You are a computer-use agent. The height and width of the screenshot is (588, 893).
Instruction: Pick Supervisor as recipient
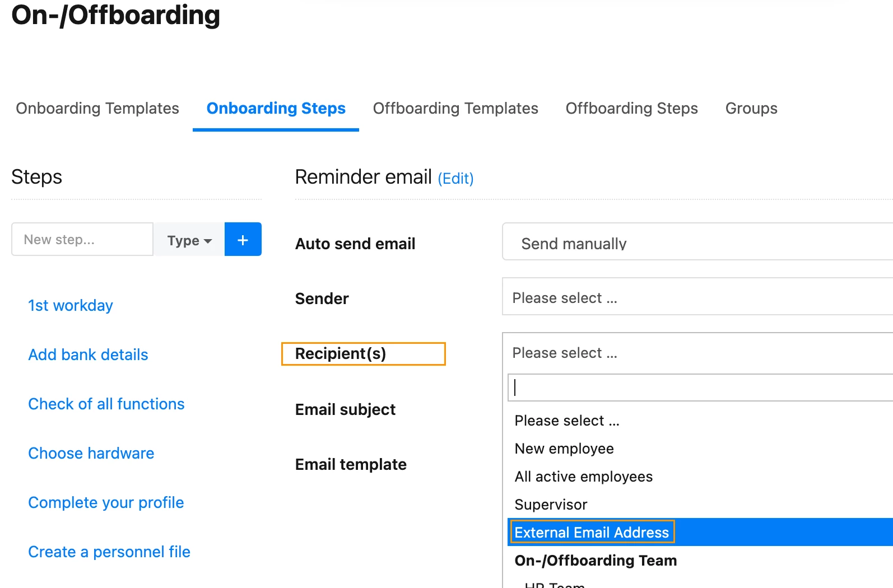tap(551, 505)
